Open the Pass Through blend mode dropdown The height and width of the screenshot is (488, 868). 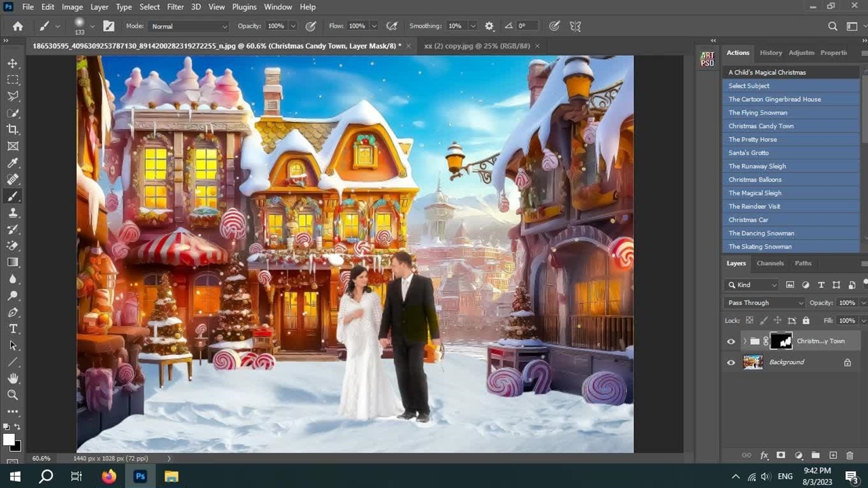(x=764, y=303)
